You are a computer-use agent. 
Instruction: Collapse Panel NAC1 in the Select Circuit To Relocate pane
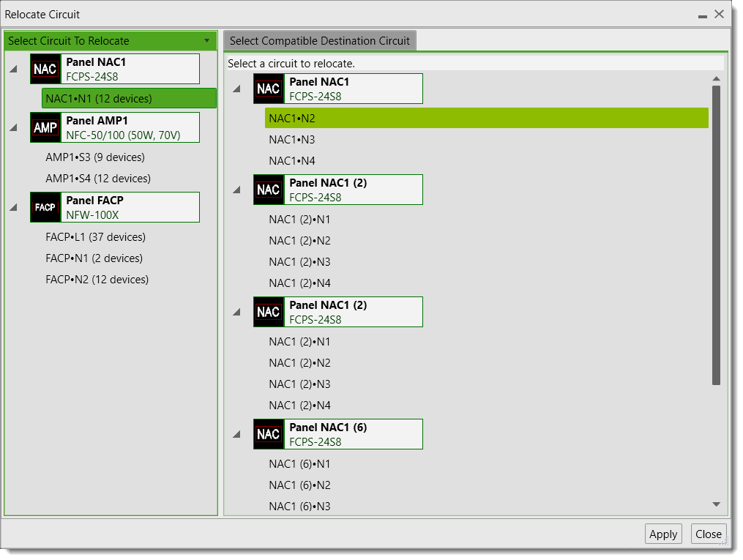point(14,69)
